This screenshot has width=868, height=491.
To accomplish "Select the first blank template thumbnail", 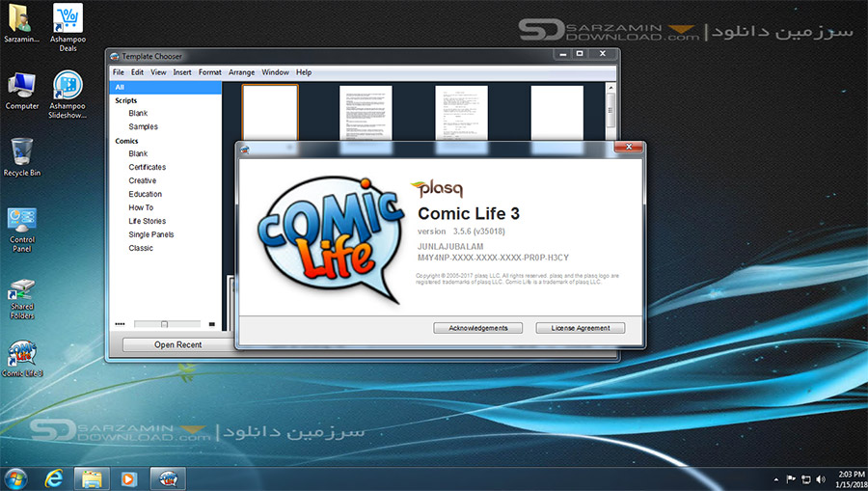I will (x=270, y=114).
